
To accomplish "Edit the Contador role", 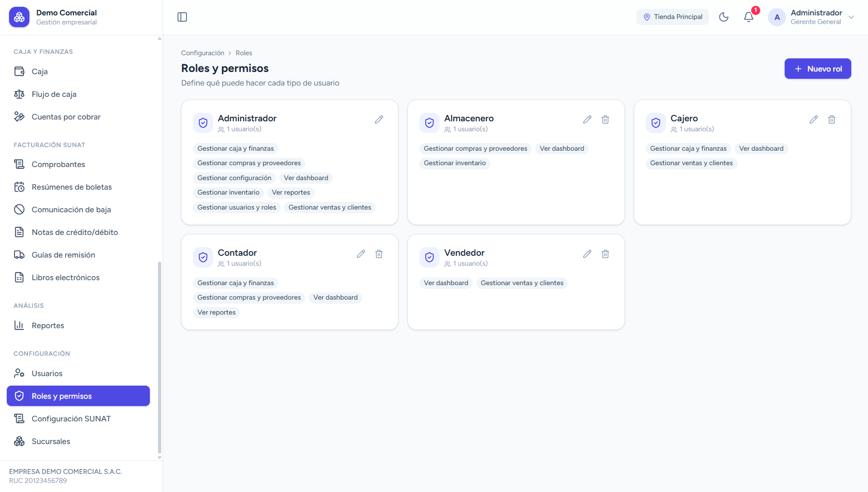I will (x=361, y=254).
